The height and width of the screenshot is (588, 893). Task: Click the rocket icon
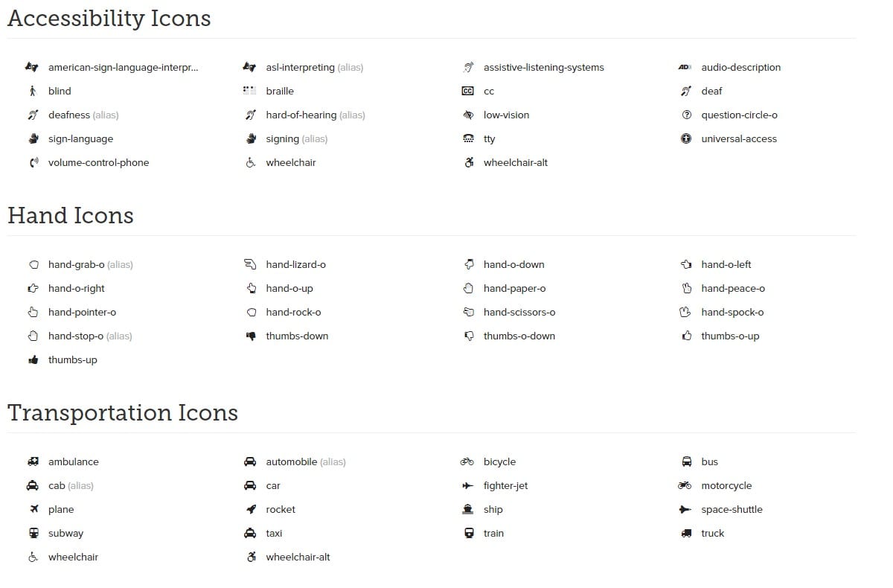tap(250, 509)
